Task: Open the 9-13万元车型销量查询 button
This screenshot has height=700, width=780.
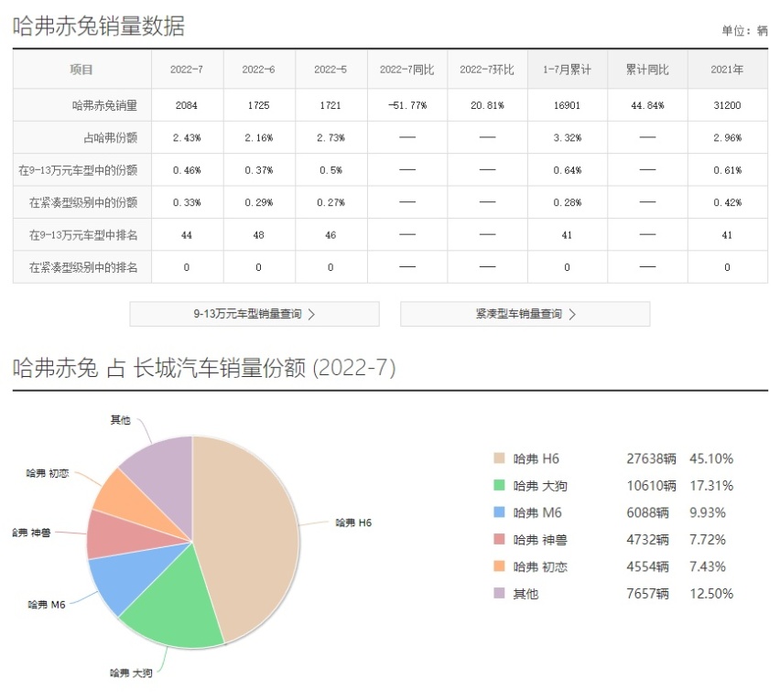Action: [255, 314]
